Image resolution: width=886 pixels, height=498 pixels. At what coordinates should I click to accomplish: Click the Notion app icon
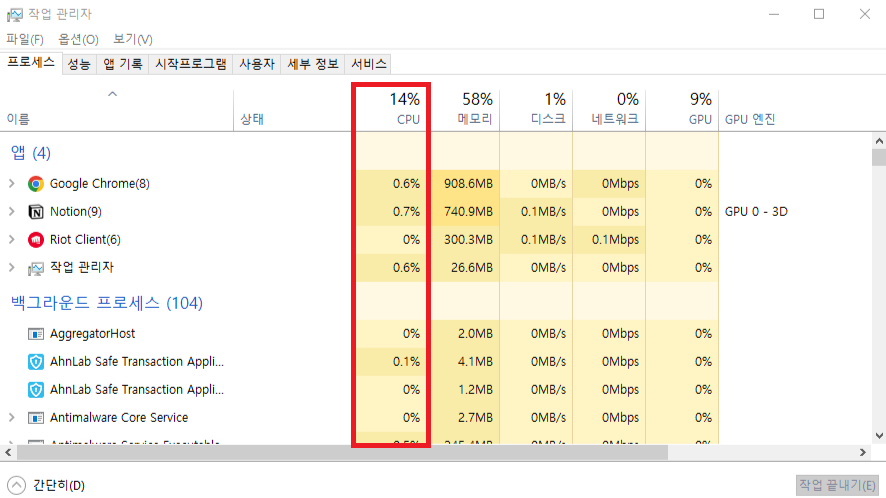pyautogui.click(x=36, y=212)
